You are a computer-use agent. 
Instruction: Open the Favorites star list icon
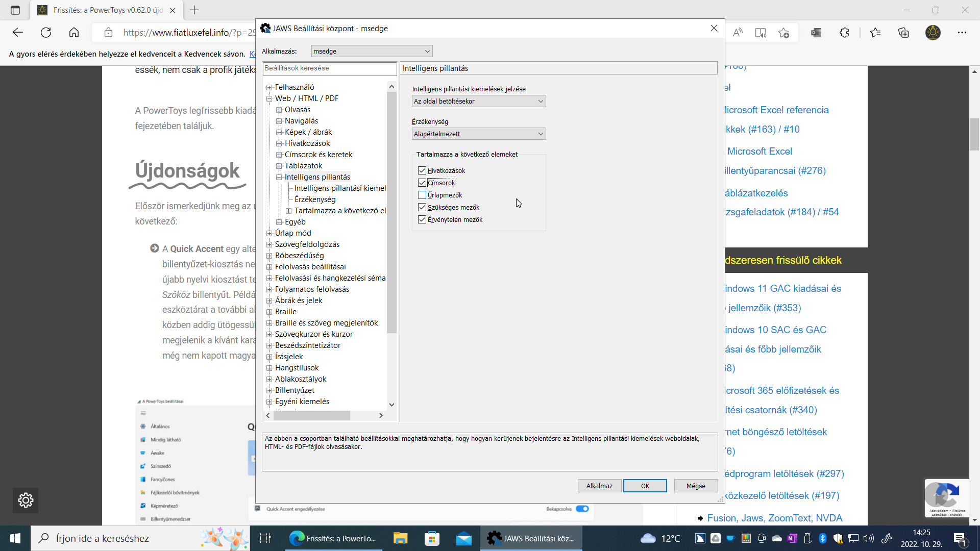(x=875, y=33)
